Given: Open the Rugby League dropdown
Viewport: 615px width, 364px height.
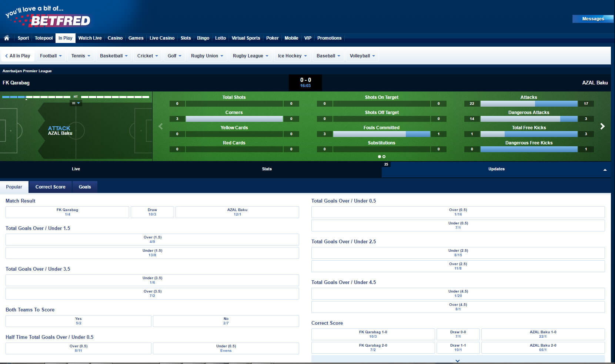Looking at the screenshot, I should 250,56.
